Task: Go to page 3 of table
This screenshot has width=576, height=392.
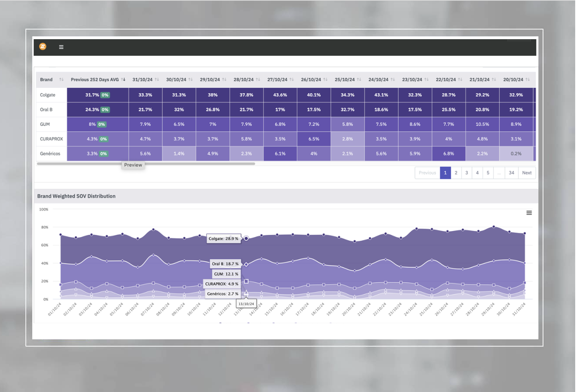Action: [x=467, y=173]
